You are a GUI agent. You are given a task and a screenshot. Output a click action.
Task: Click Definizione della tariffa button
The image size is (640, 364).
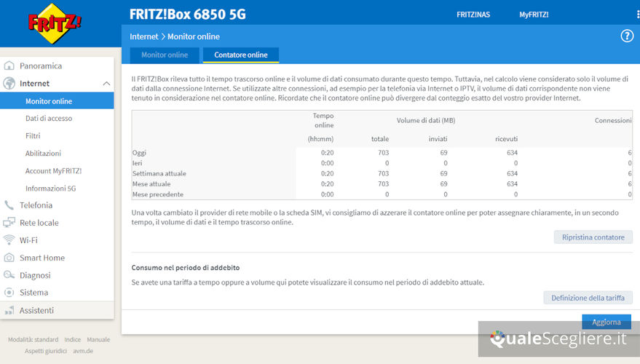(x=588, y=298)
